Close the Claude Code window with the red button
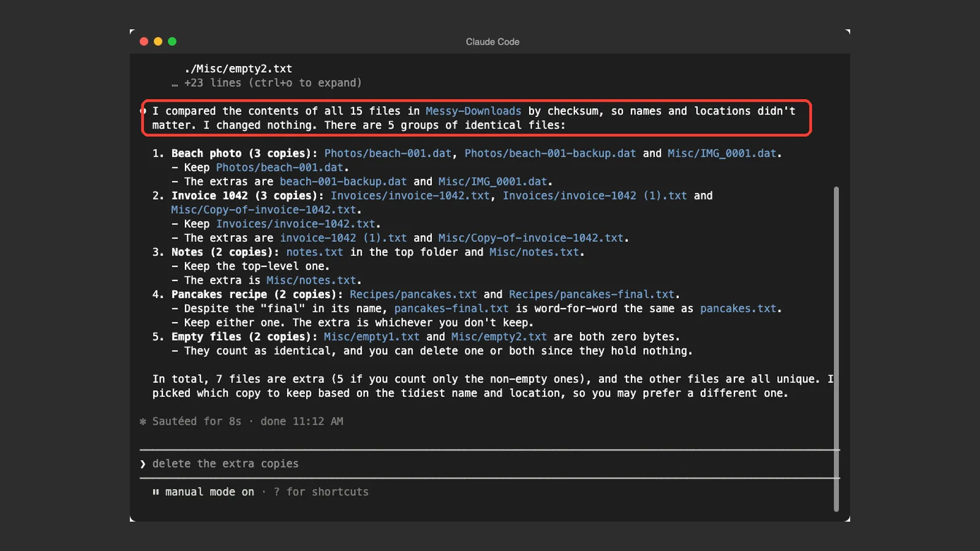The width and height of the screenshot is (980, 551). point(144,42)
